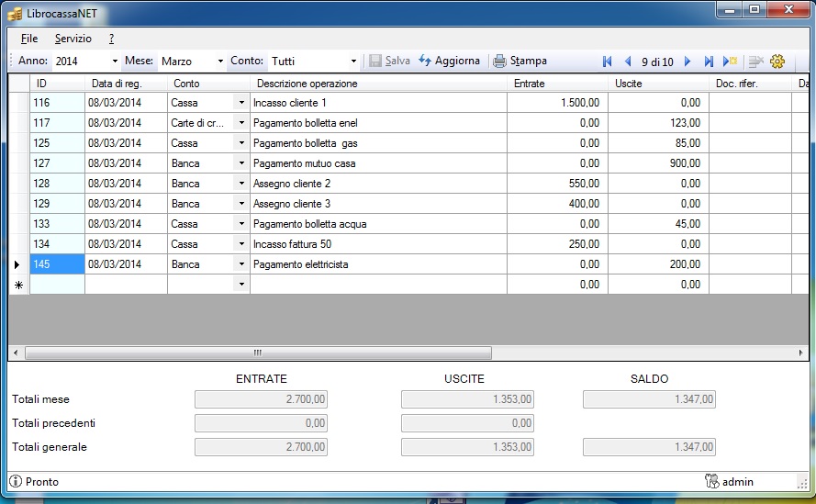Click the Entrate value 1.500,00

[557, 103]
